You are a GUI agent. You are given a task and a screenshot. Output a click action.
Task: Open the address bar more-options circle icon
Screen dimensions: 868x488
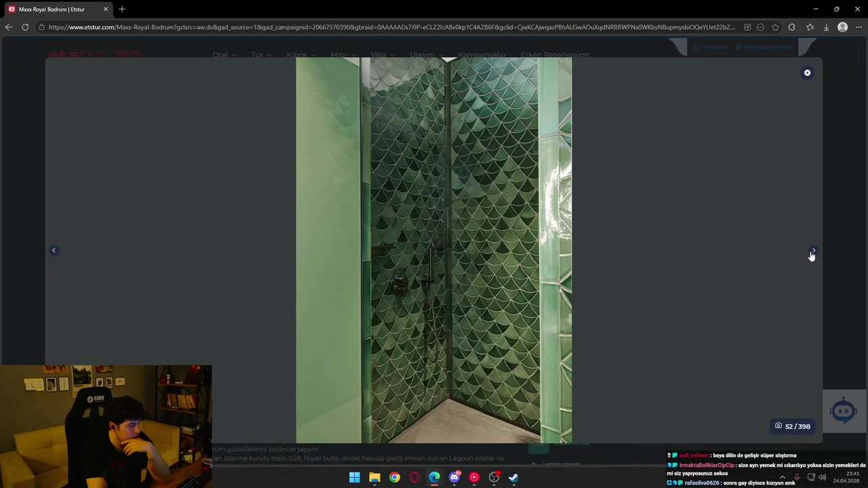click(x=760, y=27)
